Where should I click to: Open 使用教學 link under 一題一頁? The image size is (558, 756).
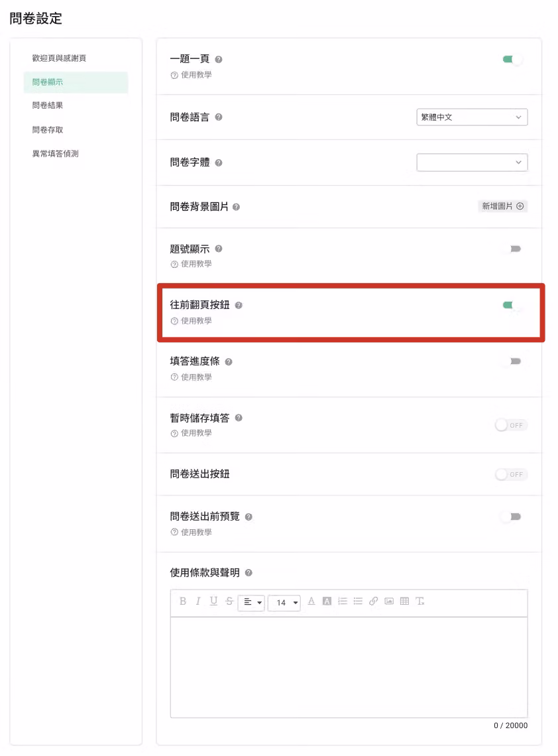pyautogui.click(x=192, y=75)
